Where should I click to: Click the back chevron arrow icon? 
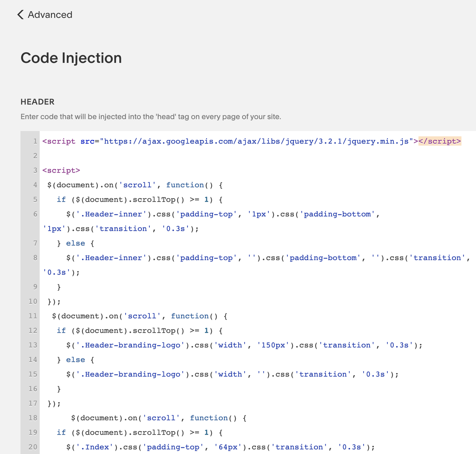pos(20,15)
